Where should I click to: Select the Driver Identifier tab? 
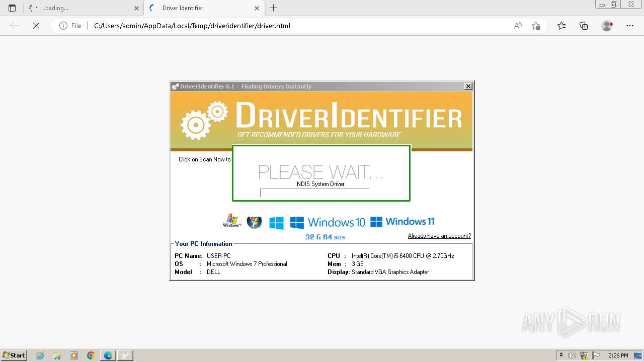point(204,8)
